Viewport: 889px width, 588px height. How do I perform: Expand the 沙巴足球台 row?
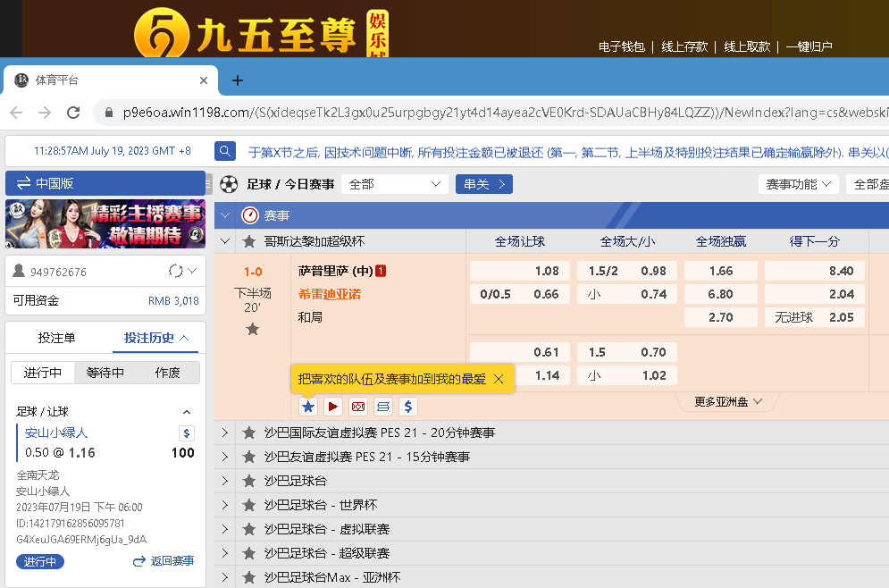(225, 481)
